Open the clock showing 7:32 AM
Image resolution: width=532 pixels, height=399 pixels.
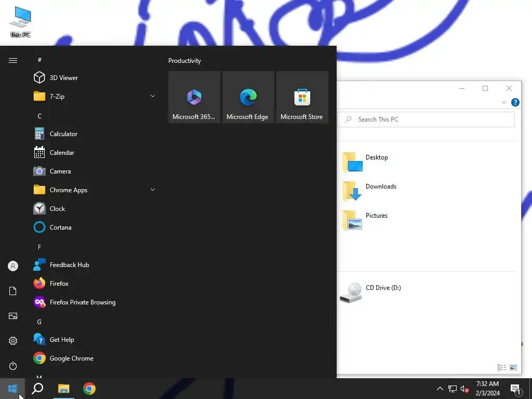[487, 389]
